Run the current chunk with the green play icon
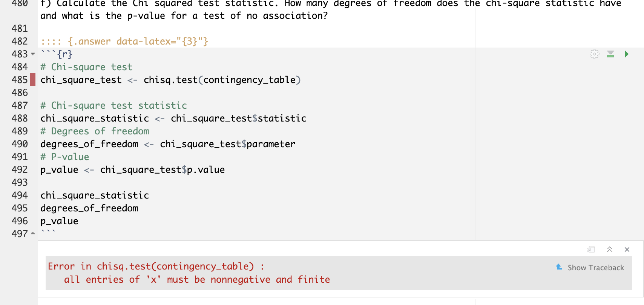 pyautogui.click(x=627, y=54)
